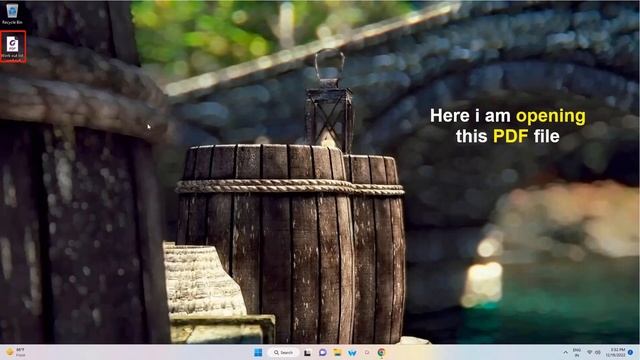Open Google Chrome from the taskbar
The height and width of the screenshot is (360, 640).
[382, 352]
